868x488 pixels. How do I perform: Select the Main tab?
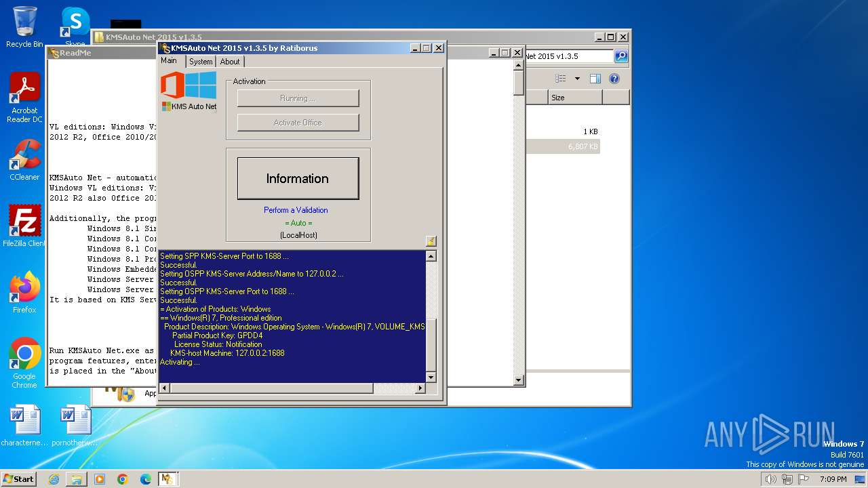(170, 61)
